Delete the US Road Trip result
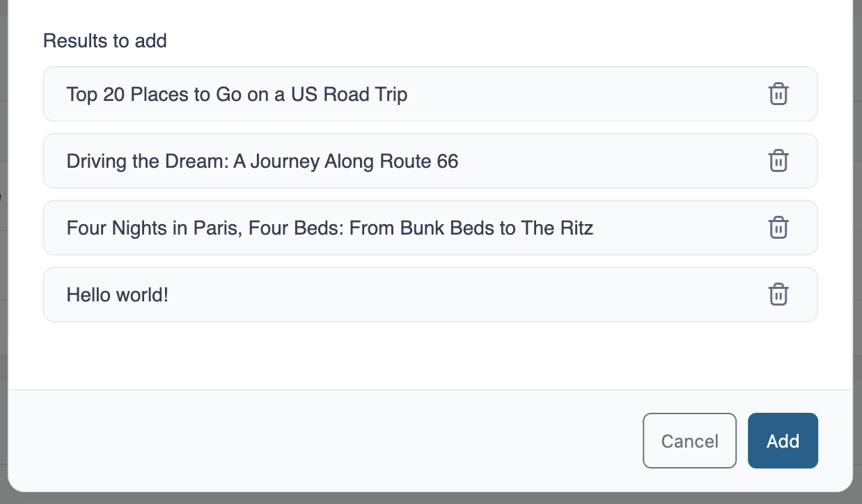Screen dimensions: 862x504 778,94
